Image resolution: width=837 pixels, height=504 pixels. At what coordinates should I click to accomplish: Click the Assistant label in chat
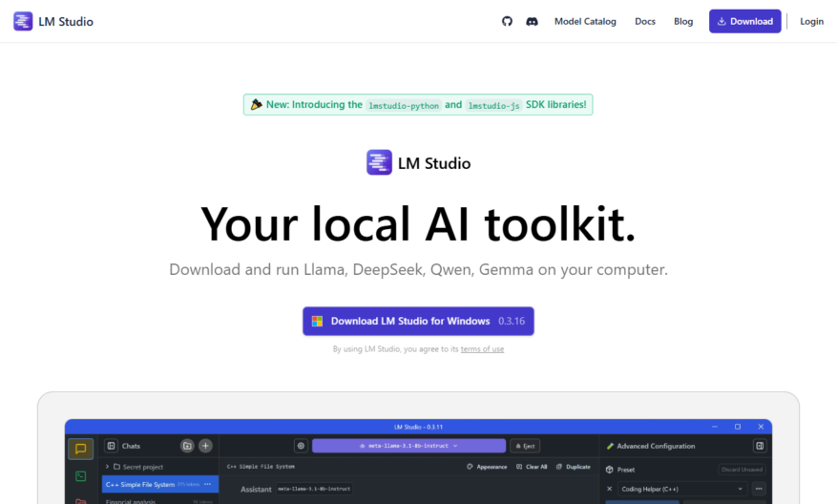click(256, 489)
